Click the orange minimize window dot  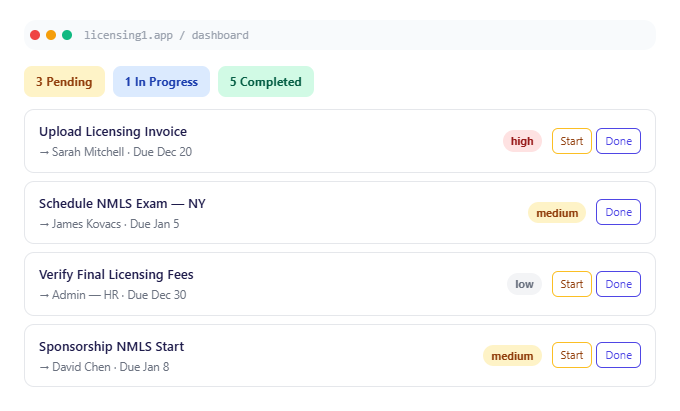(51, 35)
